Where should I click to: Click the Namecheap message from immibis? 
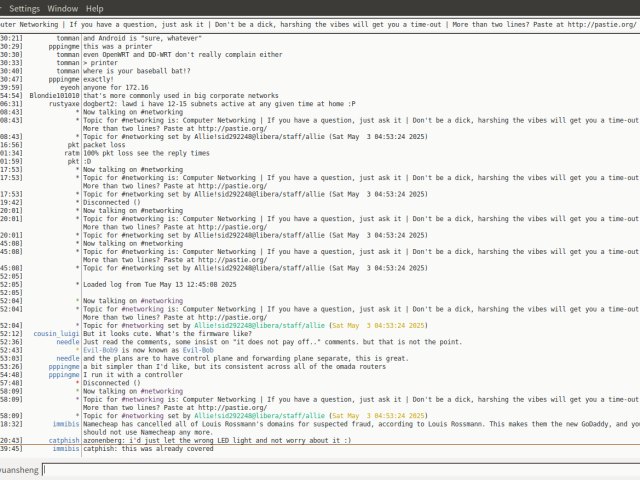click(350, 424)
